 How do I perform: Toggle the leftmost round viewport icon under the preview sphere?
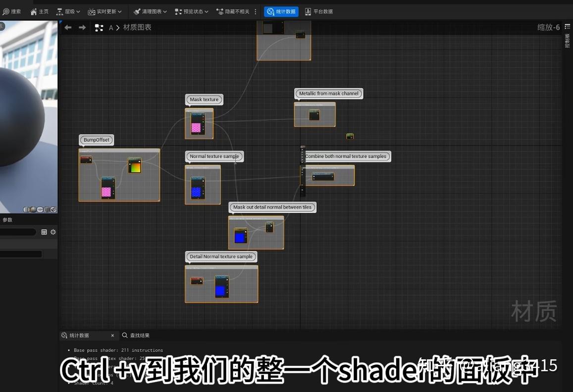pos(26,209)
